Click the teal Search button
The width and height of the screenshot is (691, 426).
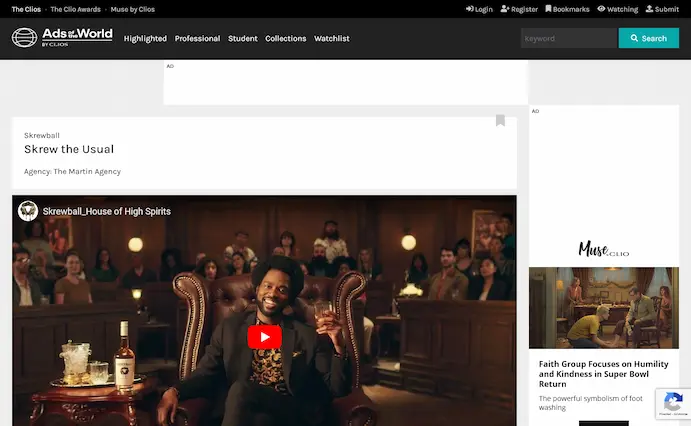click(x=649, y=38)
